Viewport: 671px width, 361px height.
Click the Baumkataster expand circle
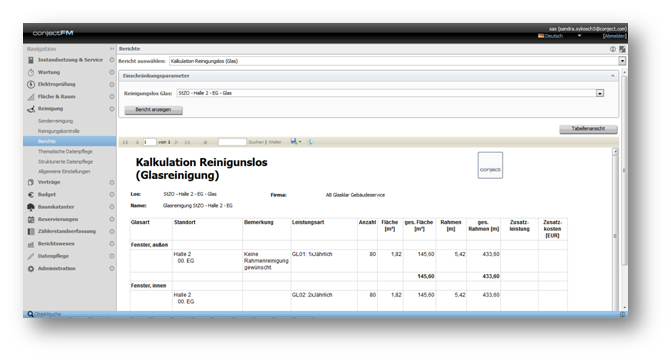pyautogui.click(x=112, y=207)
